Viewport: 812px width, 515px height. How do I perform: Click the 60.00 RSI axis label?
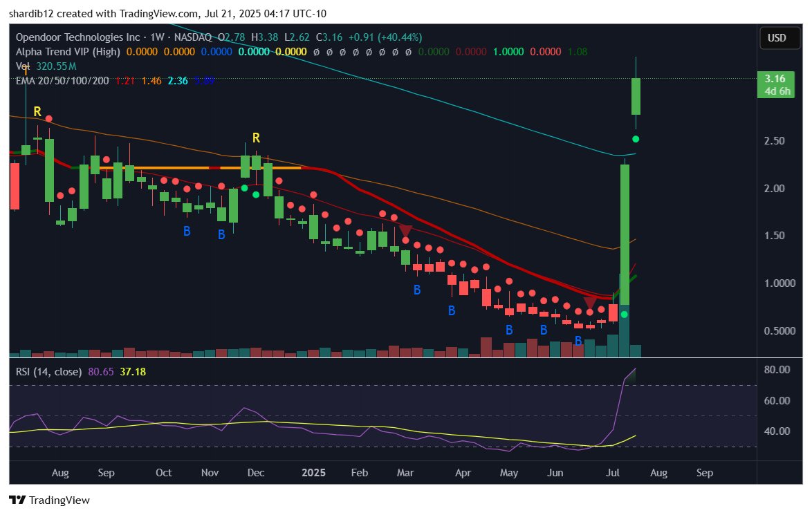pyautogui.click(x=777, y=401)
